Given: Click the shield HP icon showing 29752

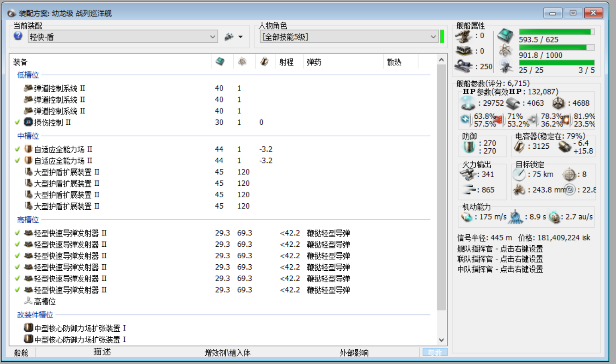Looking at the screenshot, I should click(468, 103).
